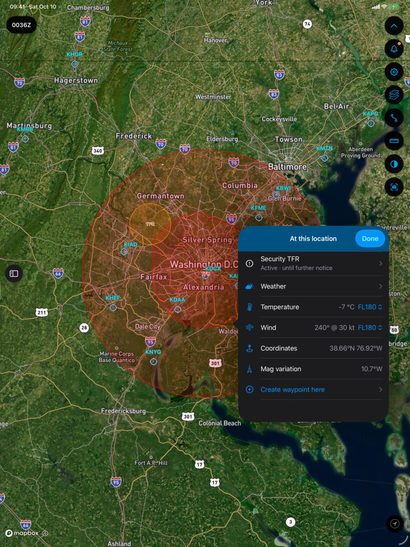Image resolution: width=410 pixels, height=547 pixels.
Task: Click Create waypoint here
Action: pos(292,390)
